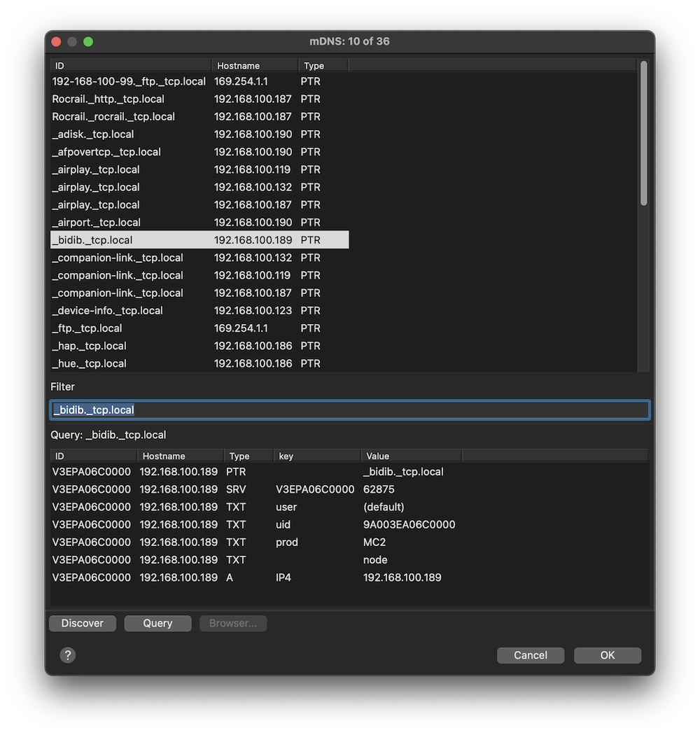The width and height of the screenshot is (700, 735).
Task: Click the Type column header in upper list
Action: (x=323, y=66)
